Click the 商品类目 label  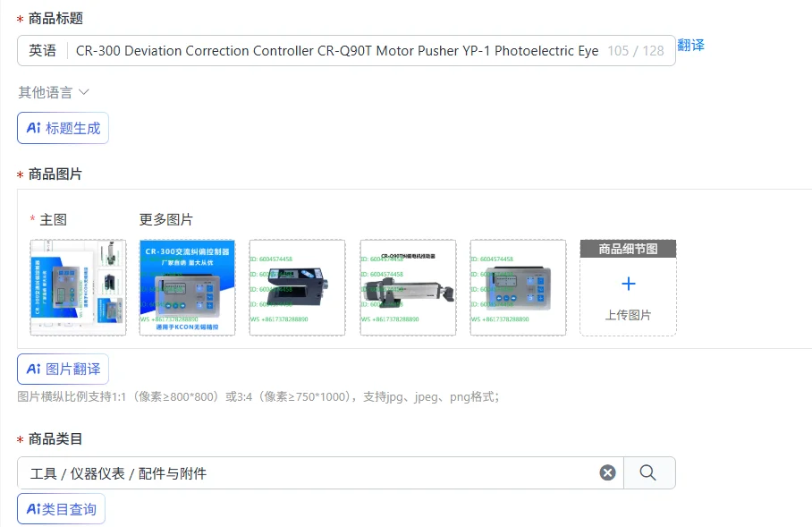[x=55, y=439]
